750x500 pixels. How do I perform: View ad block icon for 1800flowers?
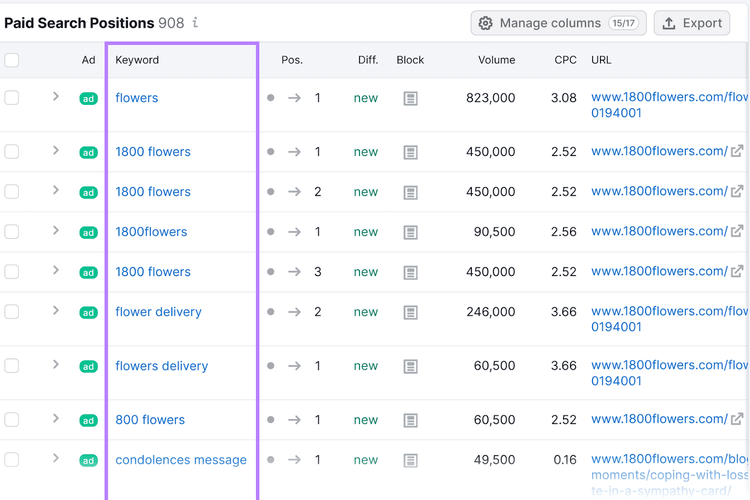(410, 233)
